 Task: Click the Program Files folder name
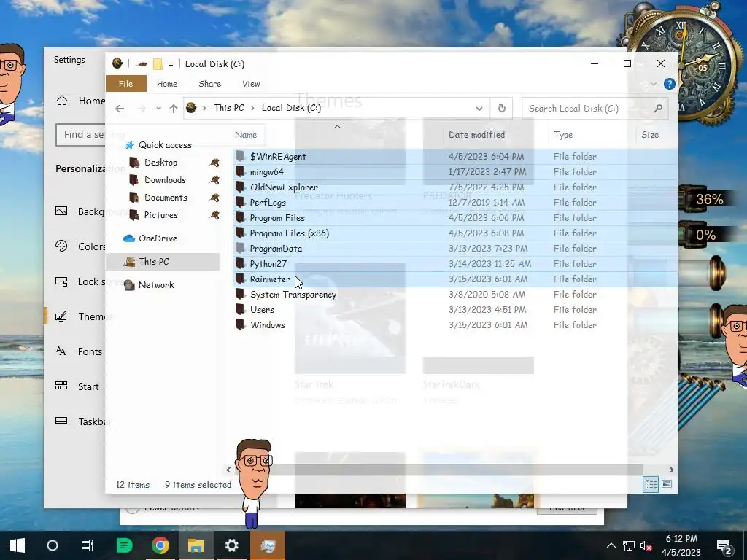point(277,217)
